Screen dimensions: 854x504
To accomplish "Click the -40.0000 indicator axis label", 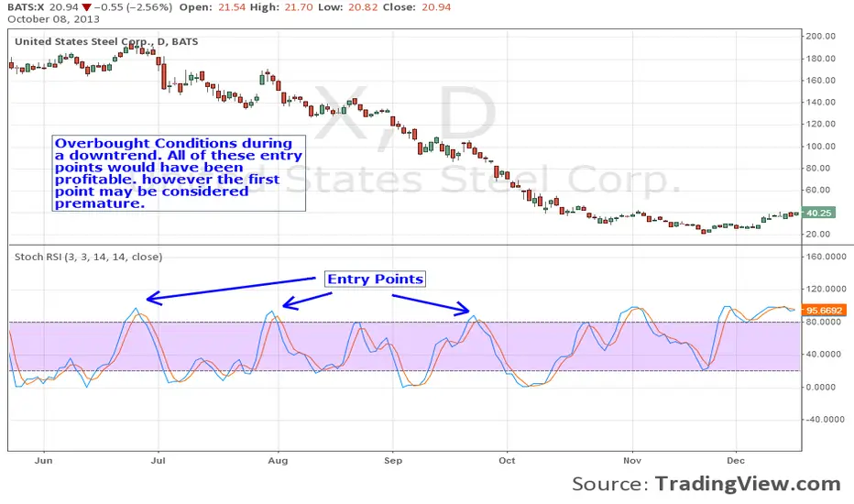I will [827, 420].
